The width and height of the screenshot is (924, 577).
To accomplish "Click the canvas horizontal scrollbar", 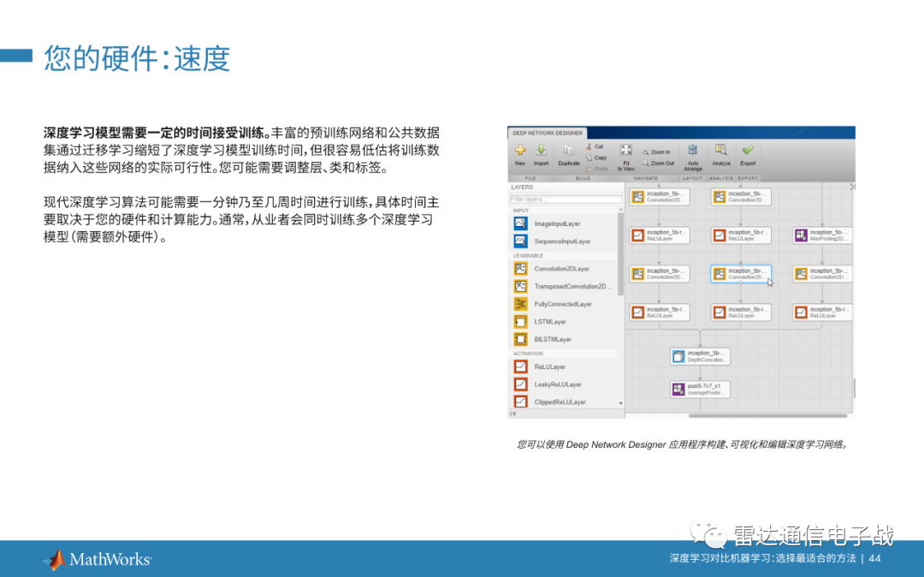I will click(767, 415).
